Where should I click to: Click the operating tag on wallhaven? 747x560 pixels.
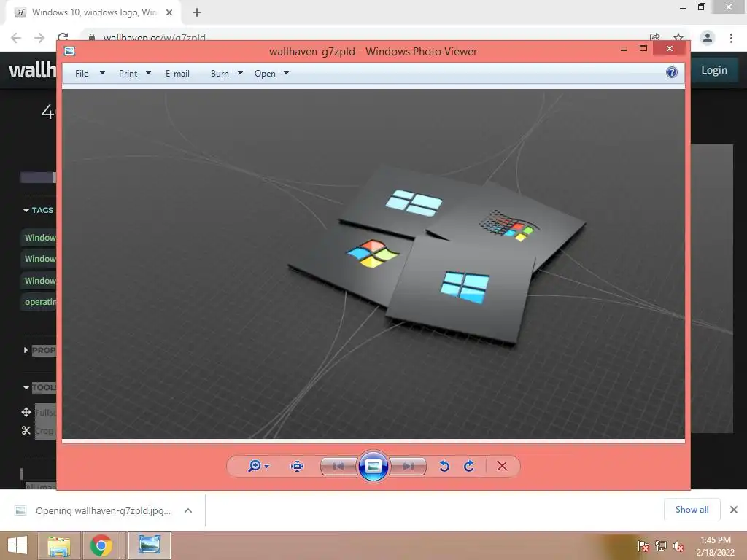tap(40, 302)
